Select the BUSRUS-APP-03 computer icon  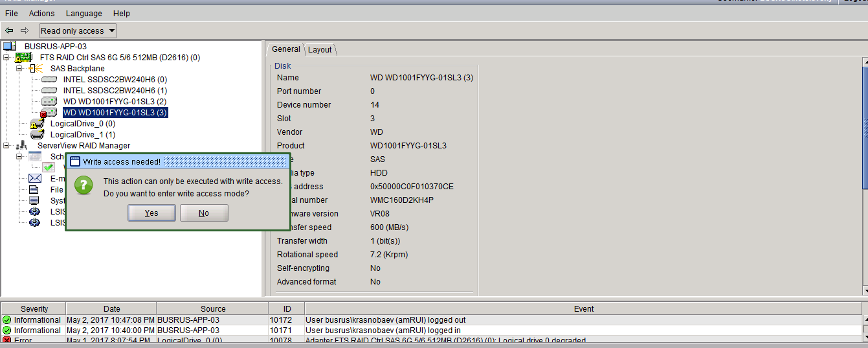[9, 47]
